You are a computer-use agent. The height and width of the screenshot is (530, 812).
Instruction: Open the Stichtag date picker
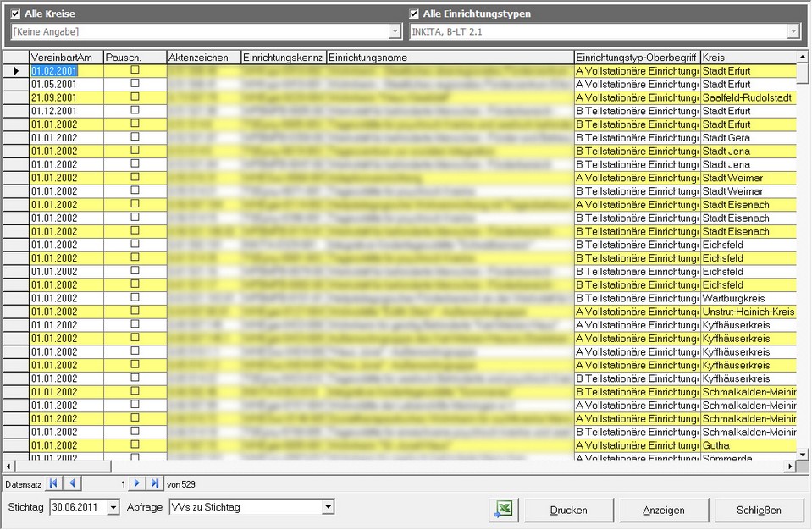(x=113, y=507)
